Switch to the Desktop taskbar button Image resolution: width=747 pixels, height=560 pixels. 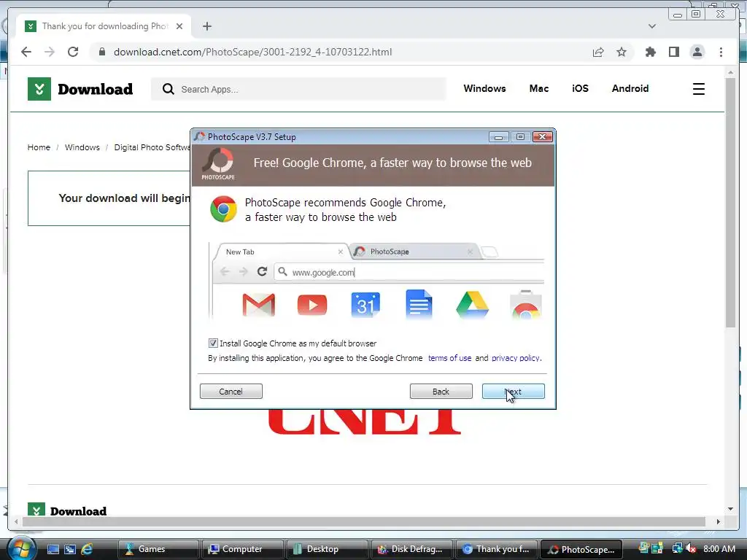(328, 549)
